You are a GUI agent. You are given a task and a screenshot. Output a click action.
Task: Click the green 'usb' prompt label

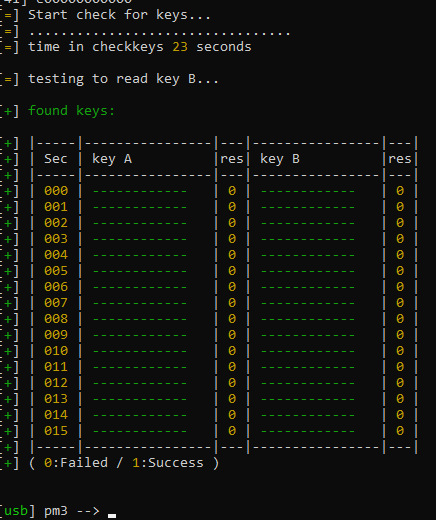click(16, 511)
